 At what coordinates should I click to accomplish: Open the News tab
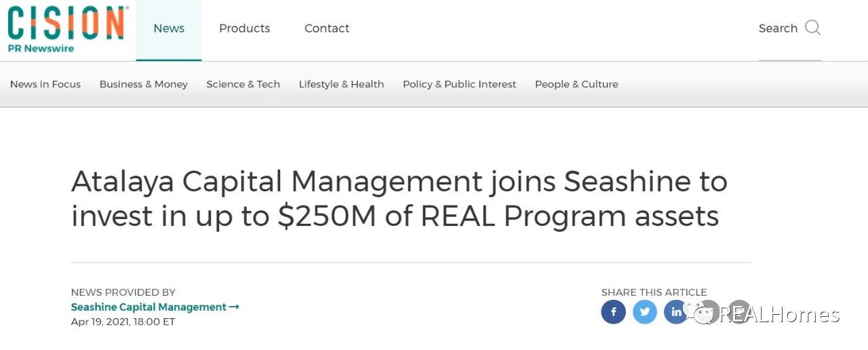pyautogui.click(x=169, y=28)
